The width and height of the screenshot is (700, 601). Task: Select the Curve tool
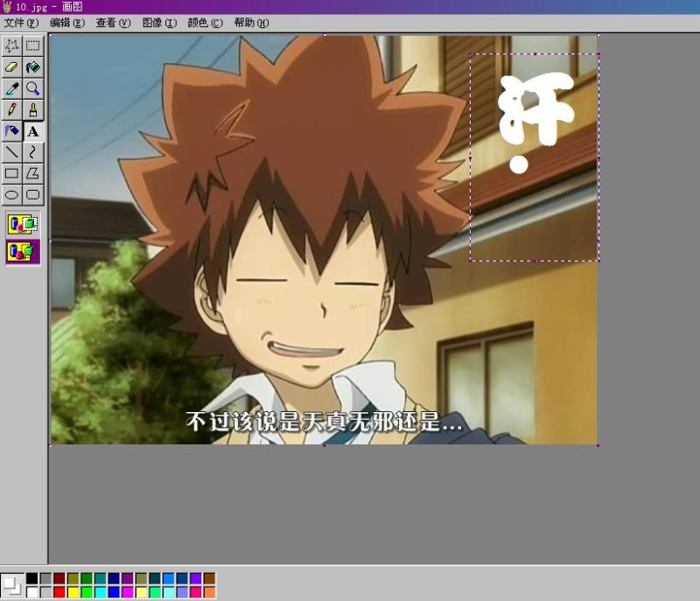tap(33, 152)
